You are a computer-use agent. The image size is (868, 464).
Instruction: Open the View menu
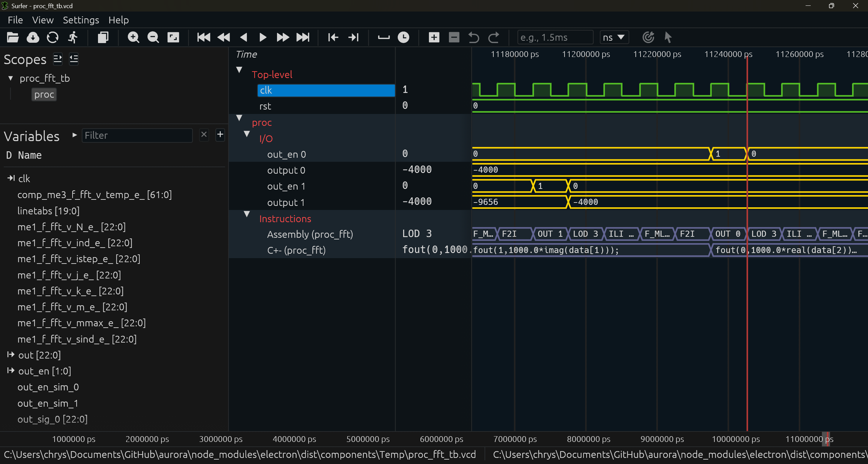pos(43,20)
